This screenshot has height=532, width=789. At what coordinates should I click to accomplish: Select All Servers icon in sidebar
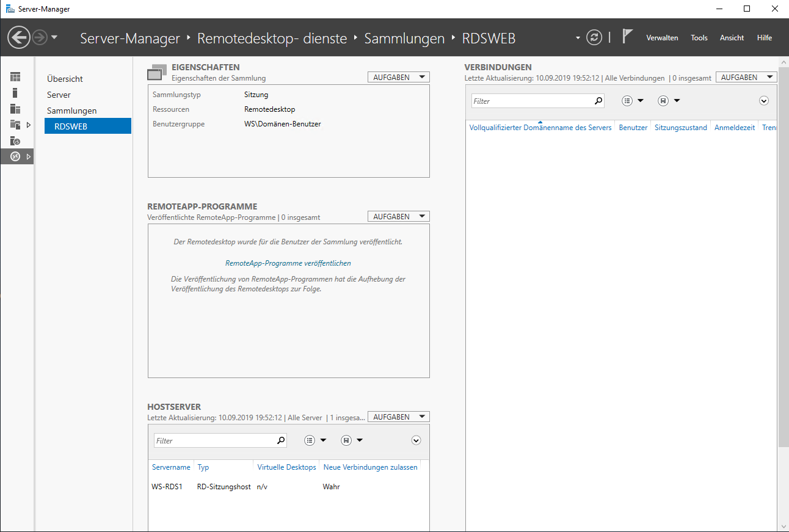(x=15, y=109)
